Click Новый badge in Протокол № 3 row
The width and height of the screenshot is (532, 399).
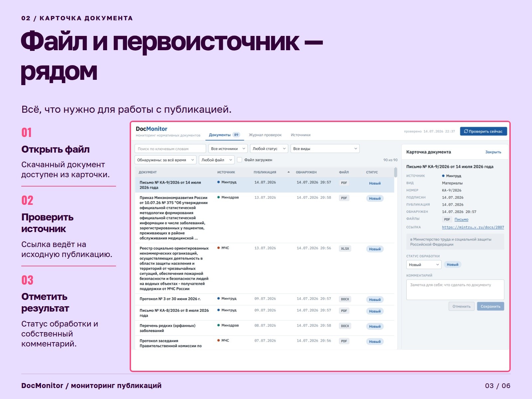(x=375, y=300)
